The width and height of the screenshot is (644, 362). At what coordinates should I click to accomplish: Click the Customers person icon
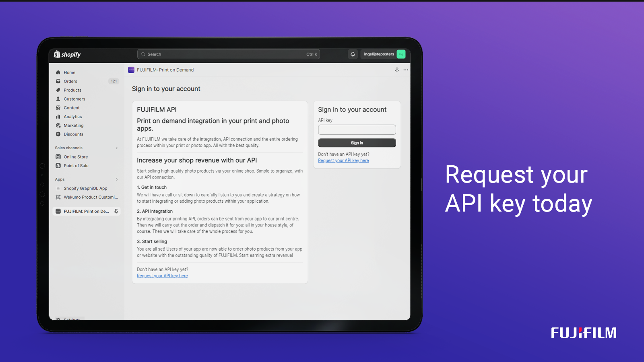point(58,99)
